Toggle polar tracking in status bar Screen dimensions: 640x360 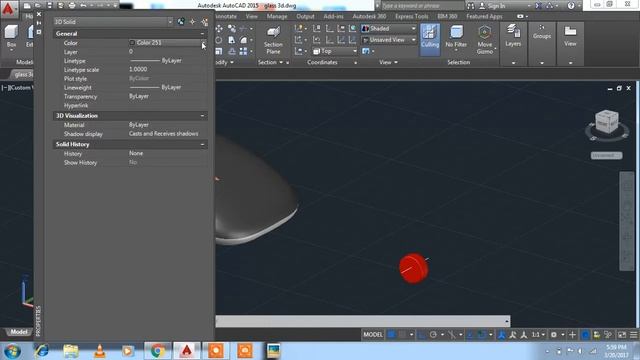click(x=433, y=335)
